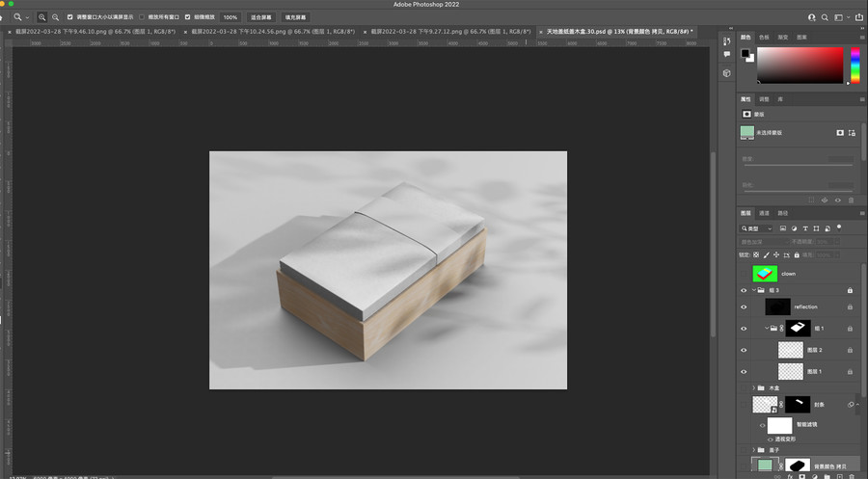Click the rainbow hue slider strip

(x=854, y=66)
